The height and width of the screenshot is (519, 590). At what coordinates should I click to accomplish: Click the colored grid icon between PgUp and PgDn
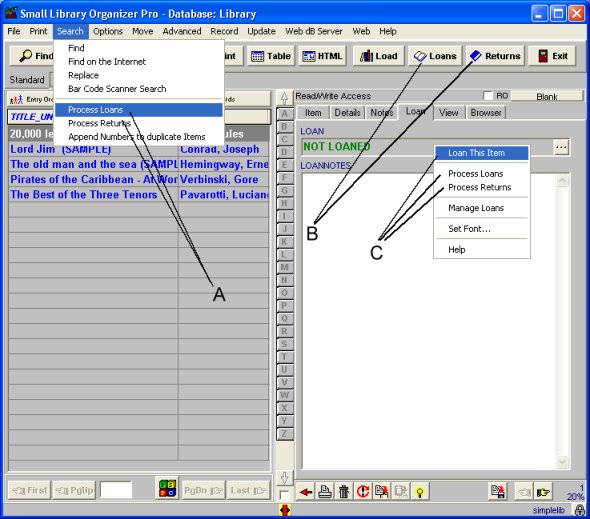coord(167,488)
